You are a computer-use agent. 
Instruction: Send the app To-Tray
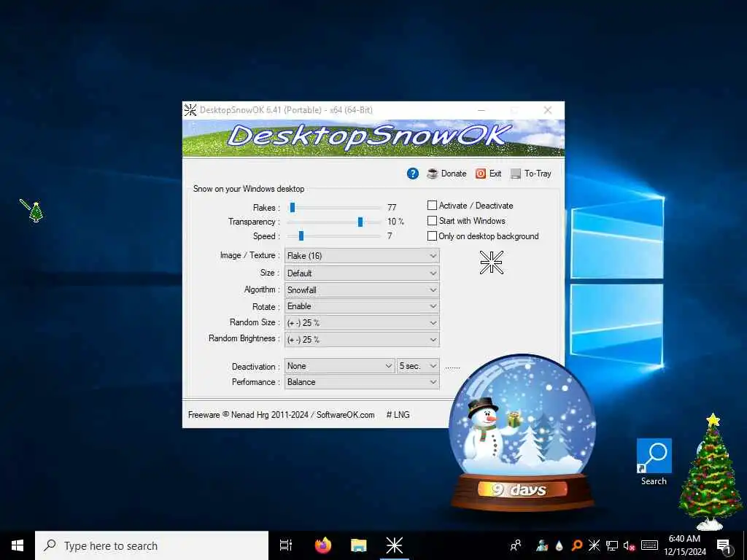click(x=531, y=174)
